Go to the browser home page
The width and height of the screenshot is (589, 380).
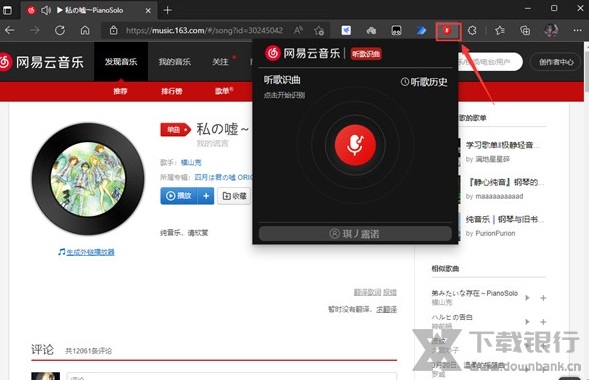(x=85, y=30)
